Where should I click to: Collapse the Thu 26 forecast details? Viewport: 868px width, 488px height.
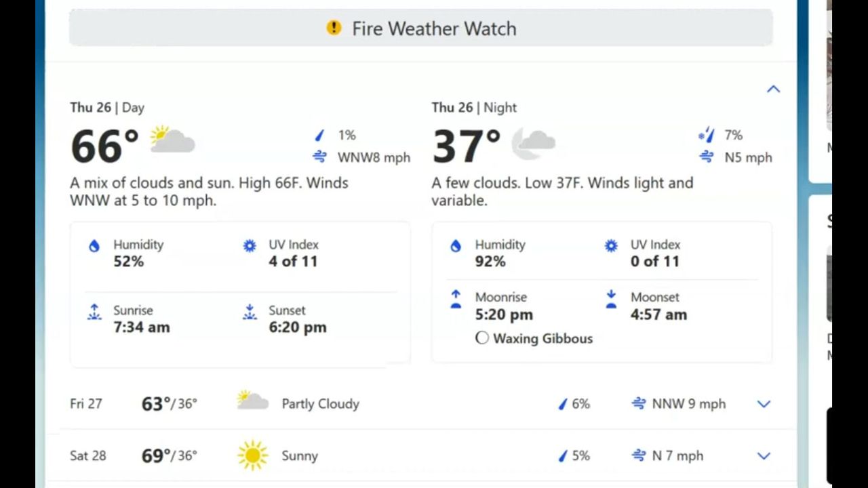click(x=773, y=89)
